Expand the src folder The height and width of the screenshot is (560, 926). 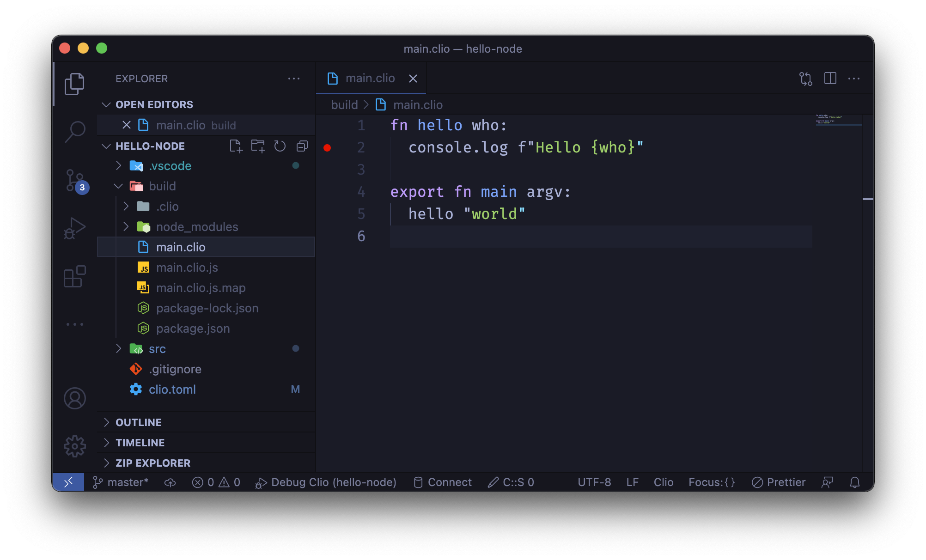(x=206, y=349)
